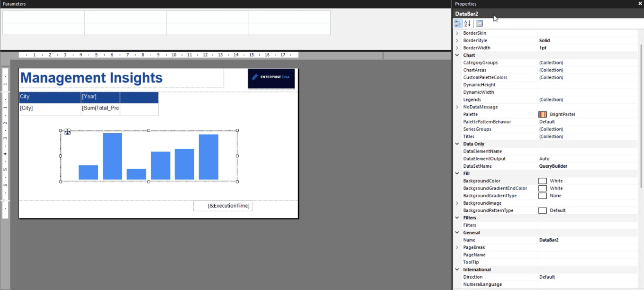644x290 pixels.
Task: Expand the BorderWidth property
Action: point(457,48)
